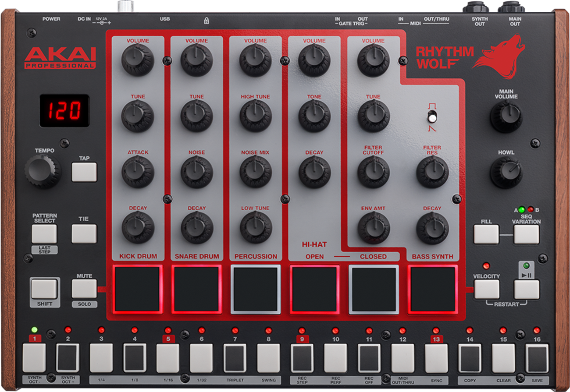Click the Bass Synth Decay knob
This screenshot has height=392, width=570.
click(432, 228)
